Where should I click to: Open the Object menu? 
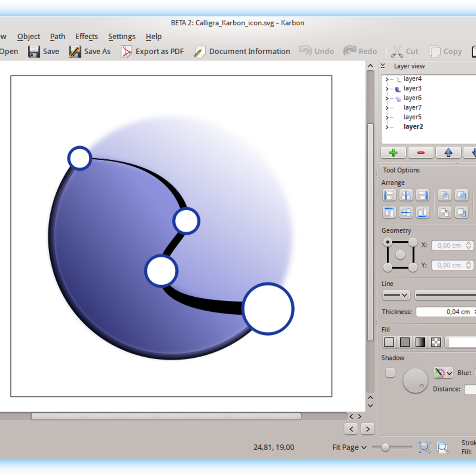(29, 36)
